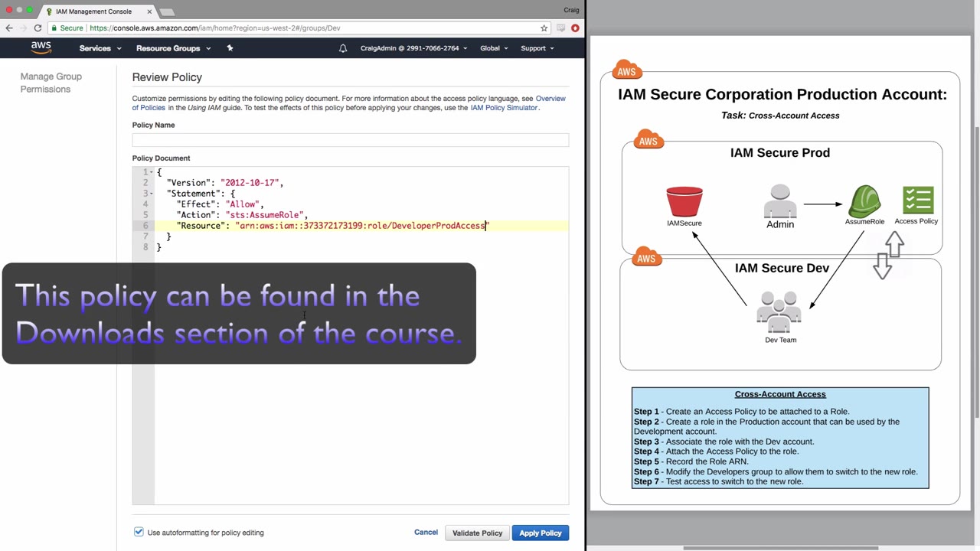The image size is (980, 551).
Task: Open the Global region menu
Action: coord(494,48)
